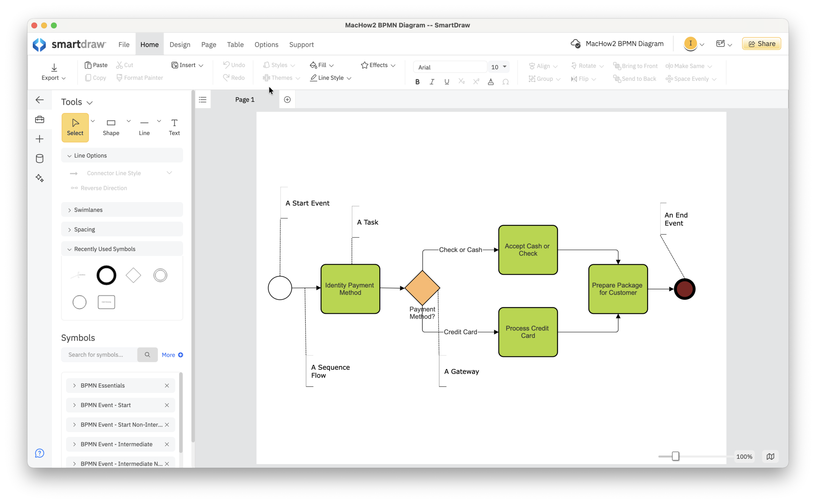Open the AI sparkle sidebar icon
816x504 pixels.
click(40, 178)
